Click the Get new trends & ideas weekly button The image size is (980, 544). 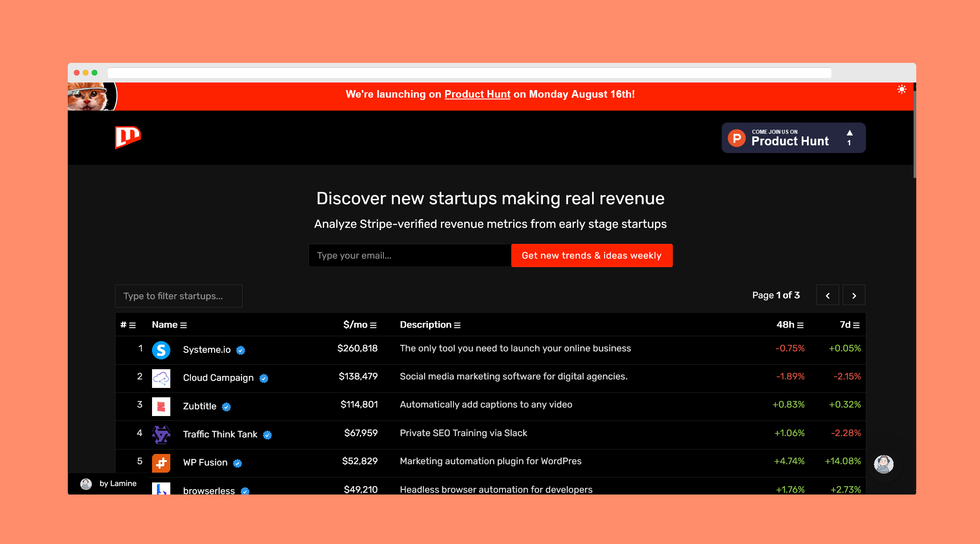pos(592,255)
